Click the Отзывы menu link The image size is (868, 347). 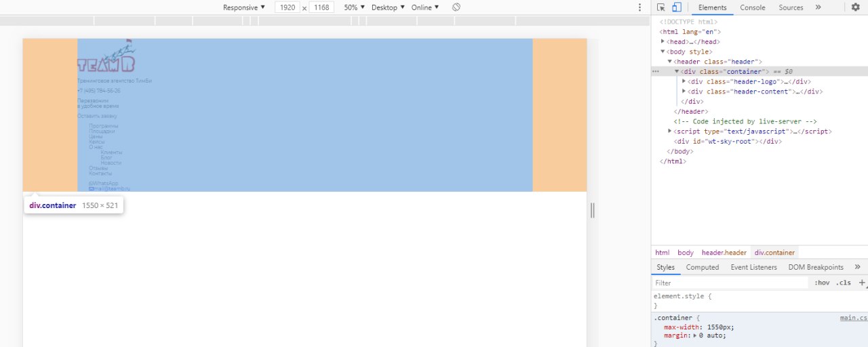(98, 168)
